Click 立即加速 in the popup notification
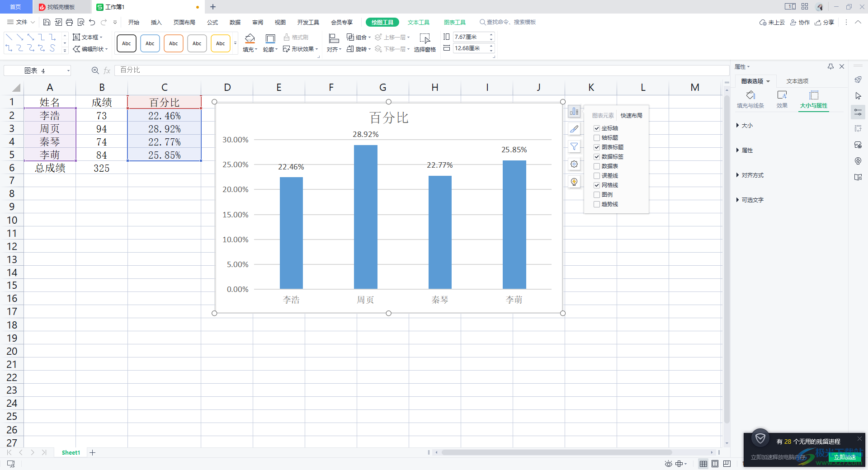The width and height of the screenshot is (868, 470). coord(844,457)
